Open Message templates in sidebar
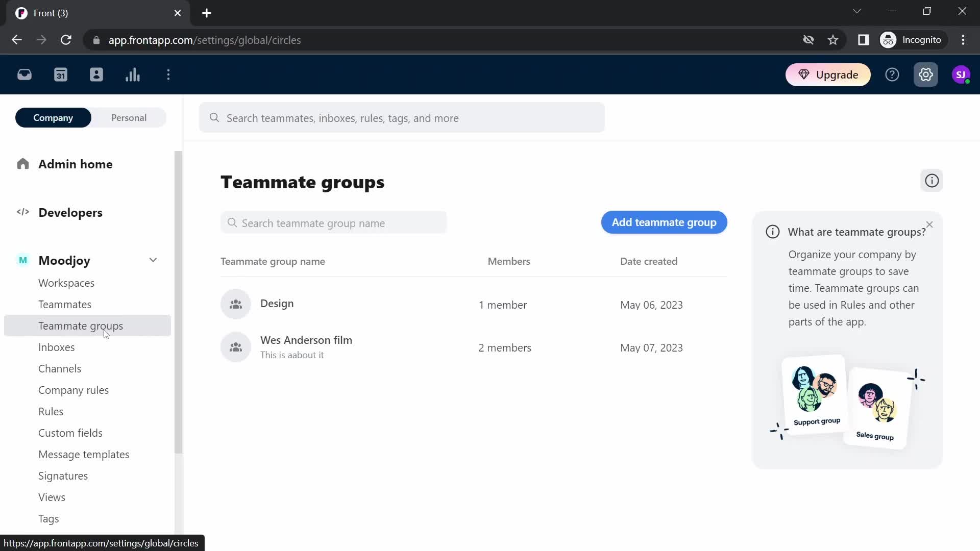 pos(84,455)
